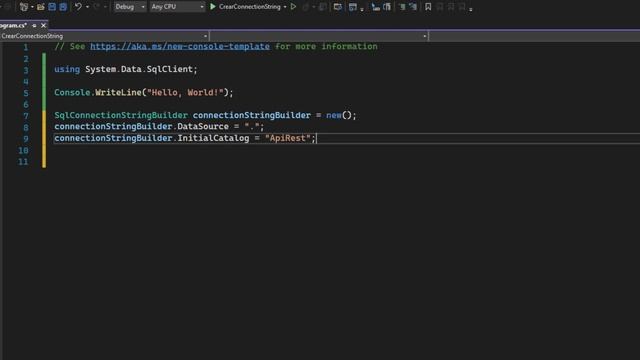
Task: Open the aka.ms new-console-template link
Action: (180, 46)
